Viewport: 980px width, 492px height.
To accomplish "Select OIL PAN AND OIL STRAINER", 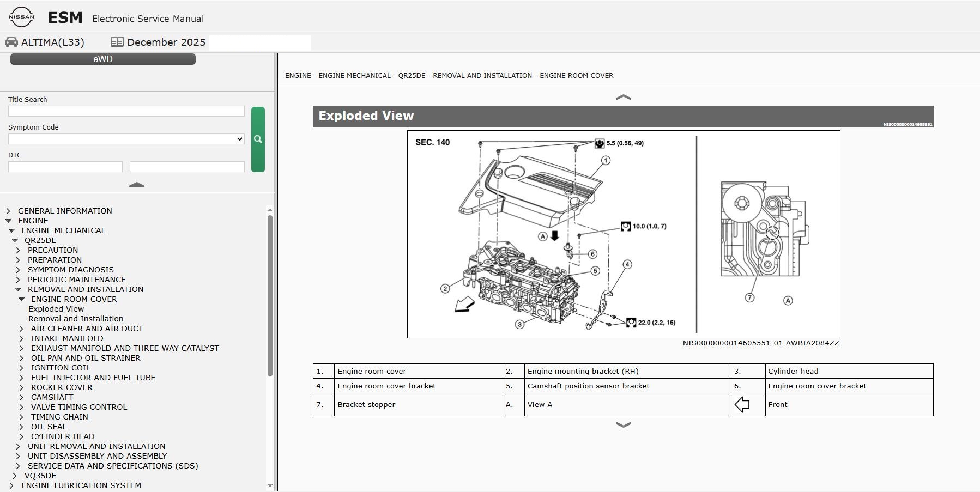I will click(x=86, y=358).
